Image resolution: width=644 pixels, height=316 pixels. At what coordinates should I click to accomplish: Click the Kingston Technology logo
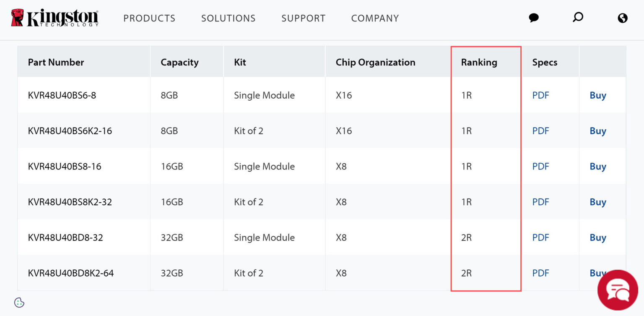point(55,18)
